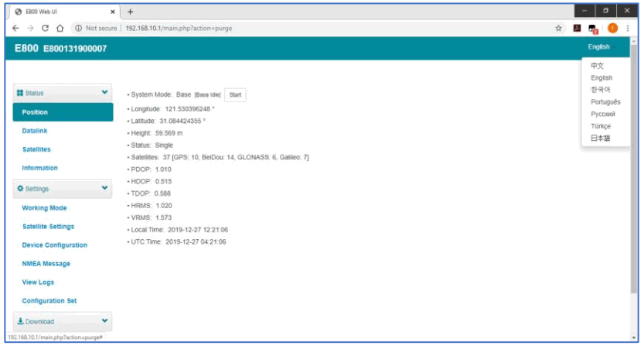This screenshot has width=644, height=349.
Task: Open Working Mode settings
Action: click(44, 208)
